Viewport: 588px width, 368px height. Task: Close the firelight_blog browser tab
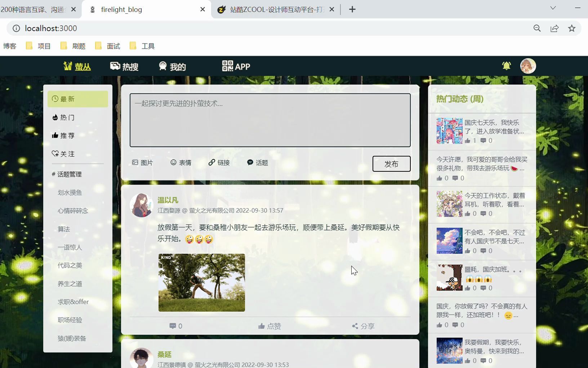203,9
